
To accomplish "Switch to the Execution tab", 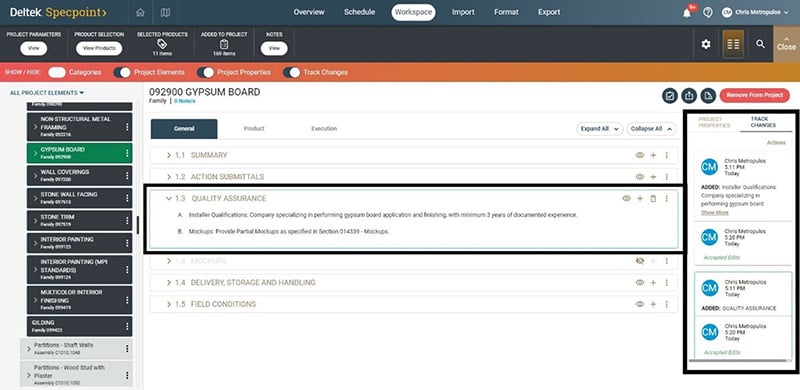I will pyautogui.click(x=324, y=129).
